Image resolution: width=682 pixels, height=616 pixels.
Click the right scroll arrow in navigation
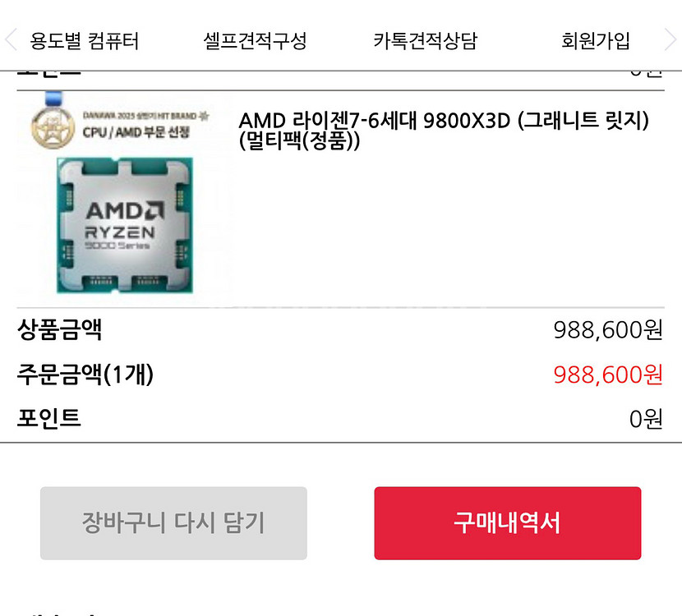click(x=670, y=40)
